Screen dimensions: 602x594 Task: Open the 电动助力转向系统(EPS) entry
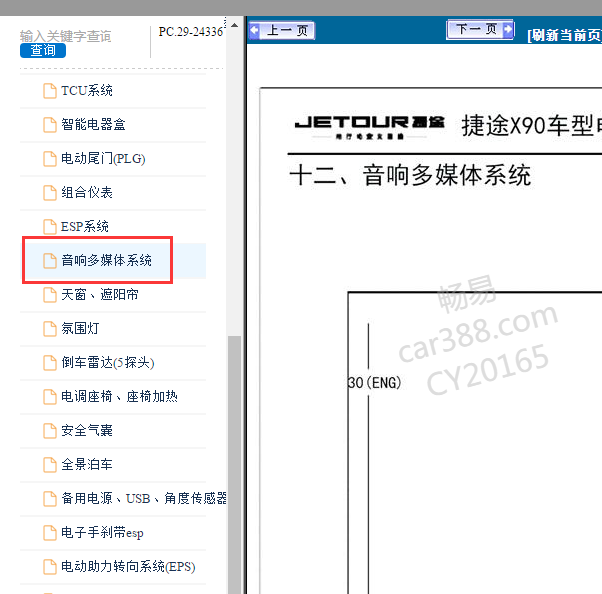pos(128,566)
